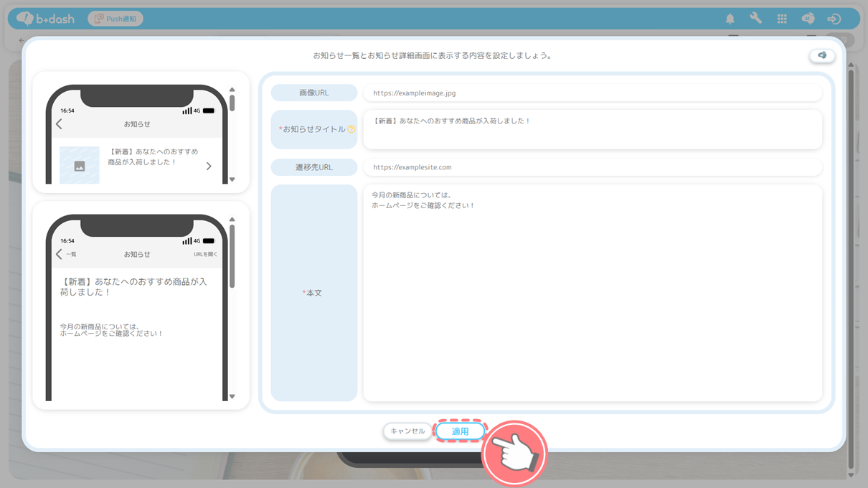Click right chevron on notification list item
Screen dimensions: 868x488
tap(209, 166)
